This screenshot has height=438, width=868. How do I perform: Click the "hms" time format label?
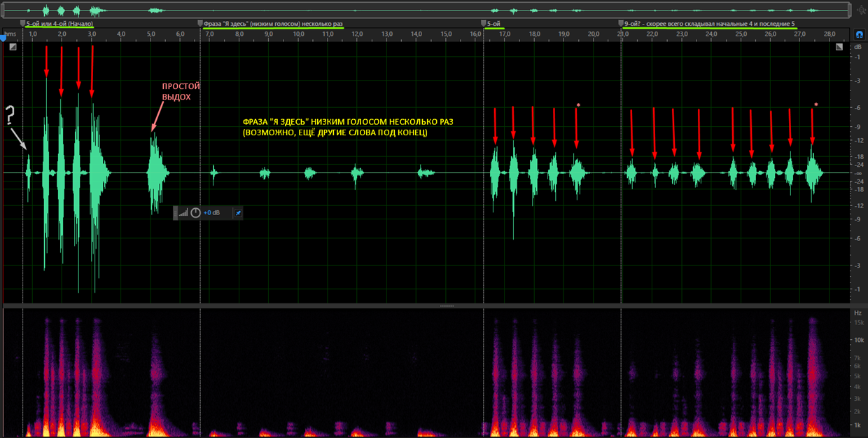pos(10,34)
